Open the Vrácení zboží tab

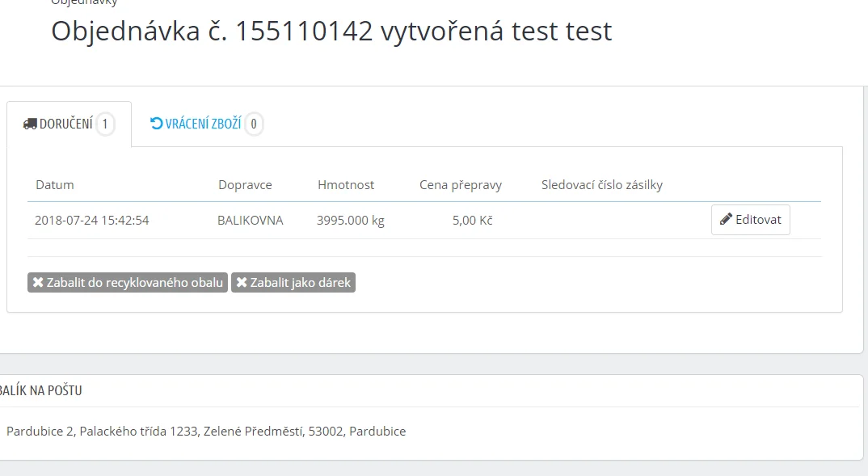(x=203, y=124)
